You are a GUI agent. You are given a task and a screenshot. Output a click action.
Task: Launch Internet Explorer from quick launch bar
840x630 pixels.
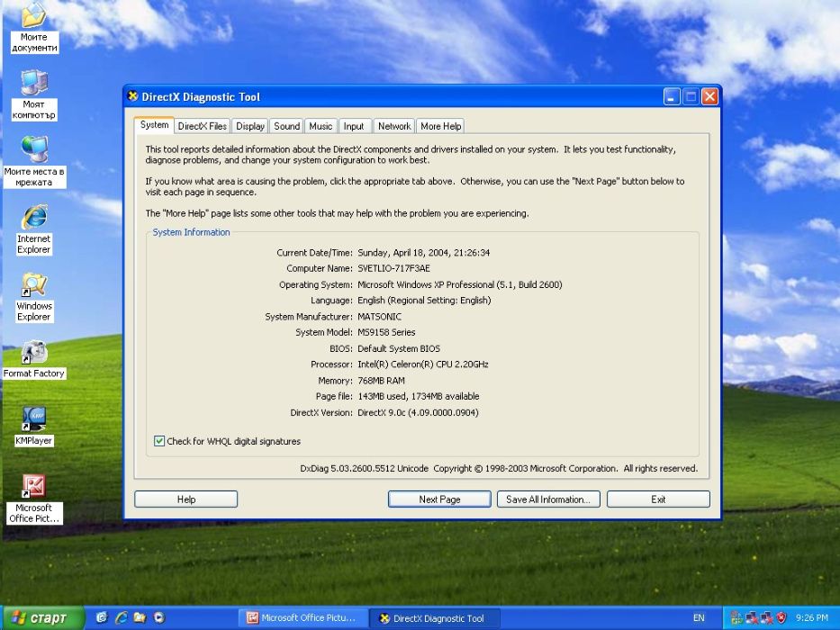click(121, 617)
